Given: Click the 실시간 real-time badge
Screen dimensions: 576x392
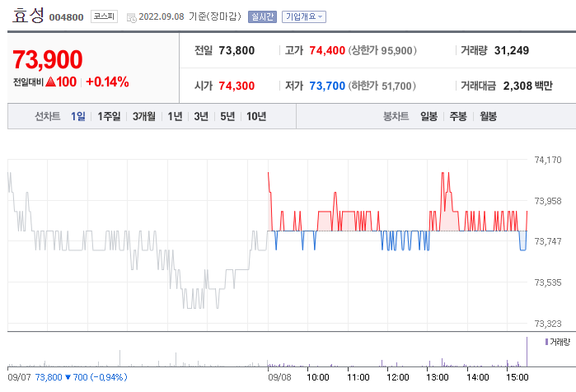Looking at the screenshot, I should (262, 17).
